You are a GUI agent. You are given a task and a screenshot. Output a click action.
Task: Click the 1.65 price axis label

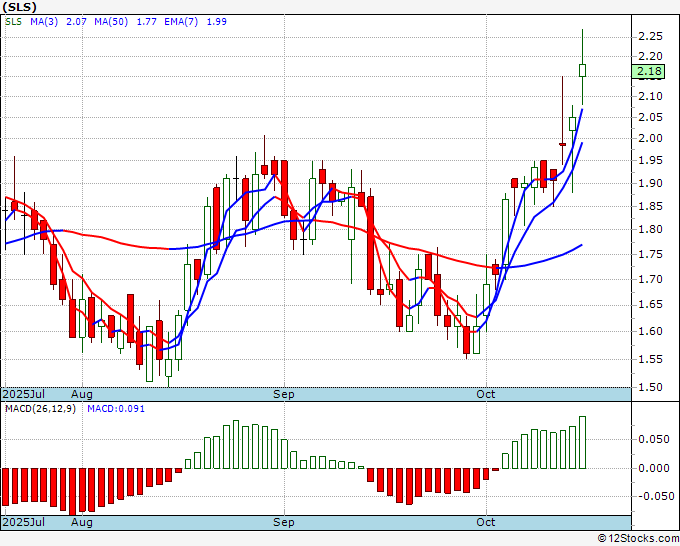[651, 304]
